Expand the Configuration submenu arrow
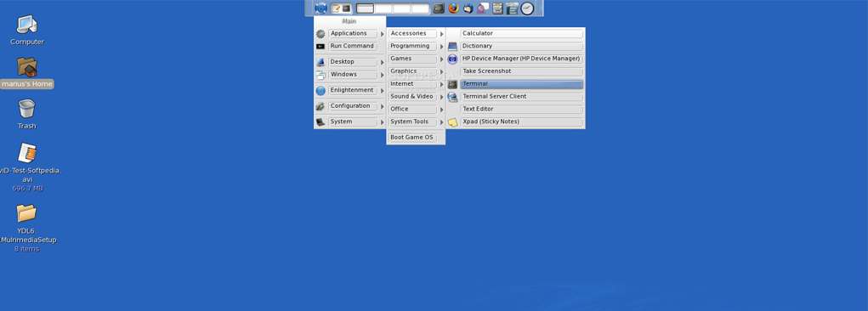The width and height of the screenshot is (868, 311). click(x=382, y=107)
